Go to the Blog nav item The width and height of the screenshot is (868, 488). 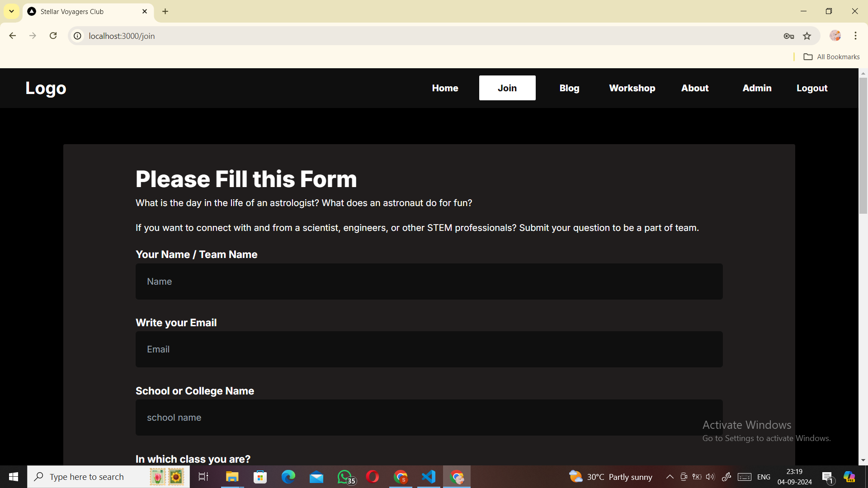click(569, 88)
